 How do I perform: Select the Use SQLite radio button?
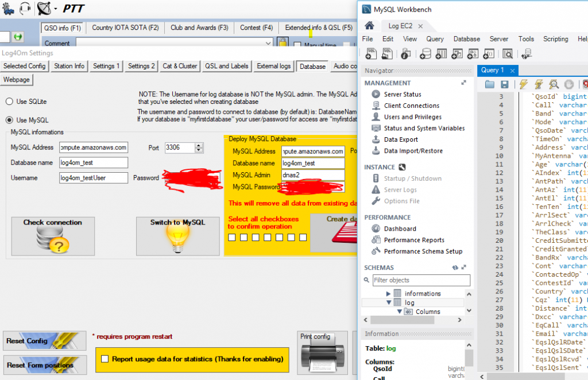click(9, 102)
